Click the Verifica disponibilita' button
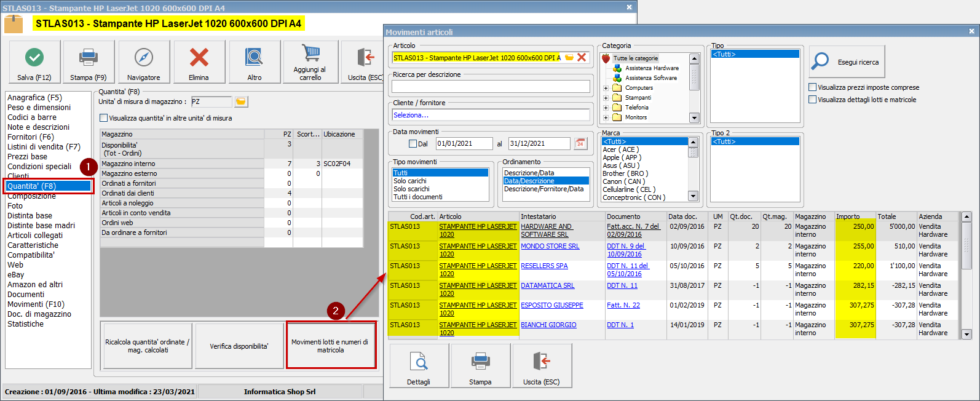980x401 pixels. click(x=239, y=346)
